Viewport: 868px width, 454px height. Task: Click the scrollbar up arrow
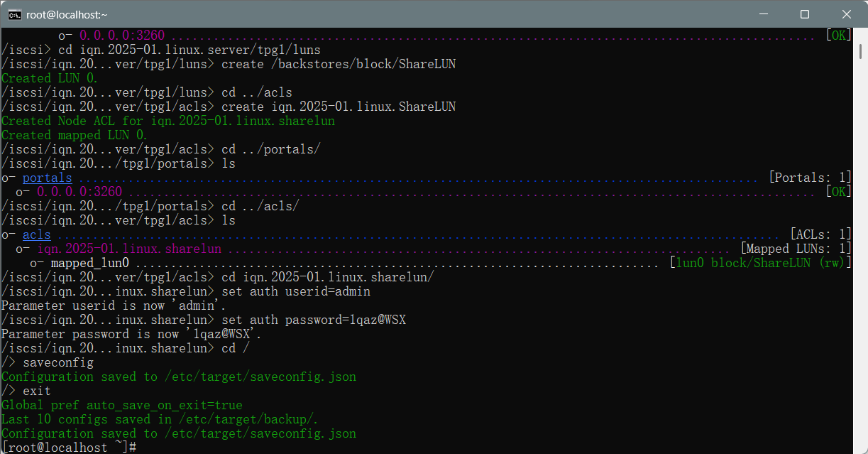coord(860,33)
